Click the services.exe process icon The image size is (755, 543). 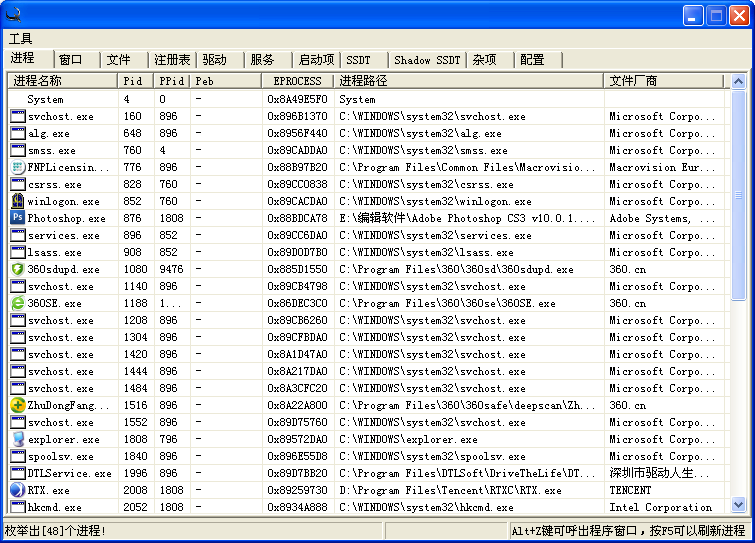point(18,235)
